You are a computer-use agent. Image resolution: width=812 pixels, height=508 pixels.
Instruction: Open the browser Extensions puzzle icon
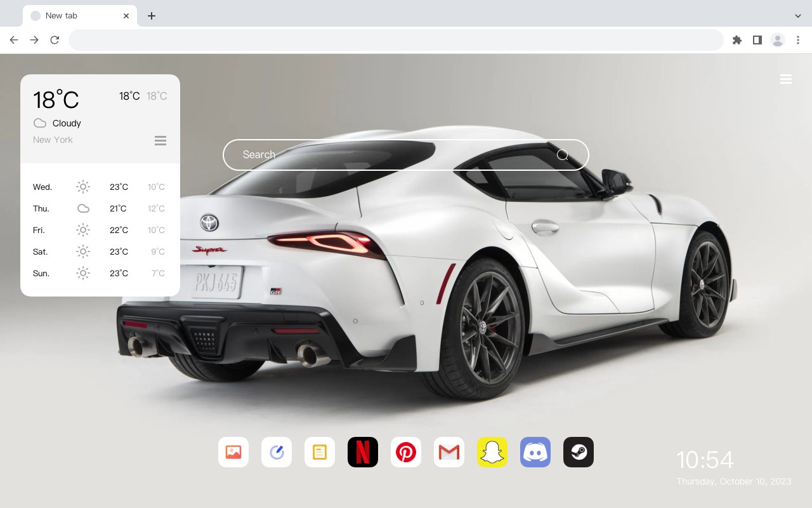pyautogui.click(x=737, y=40)
